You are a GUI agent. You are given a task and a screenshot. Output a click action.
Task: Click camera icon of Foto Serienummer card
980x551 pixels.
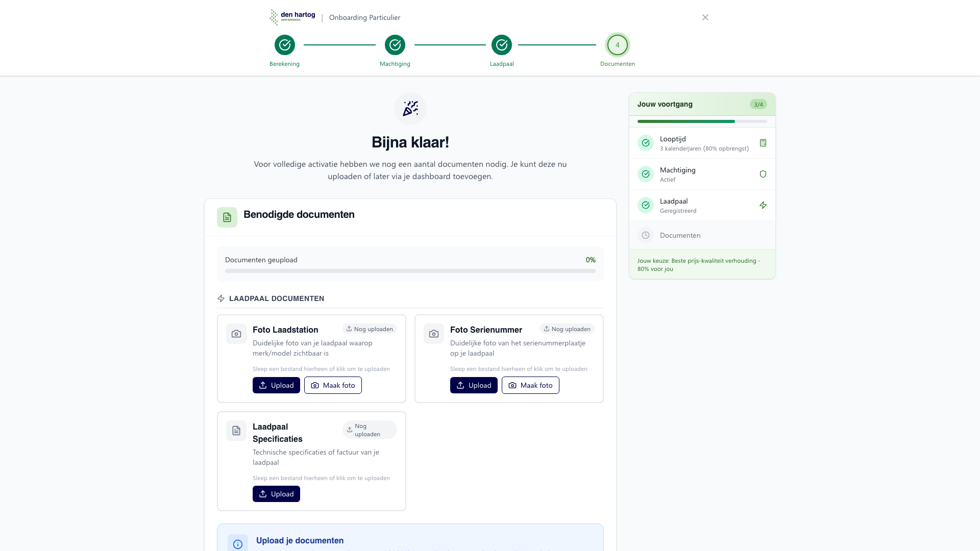coord(434,334)
